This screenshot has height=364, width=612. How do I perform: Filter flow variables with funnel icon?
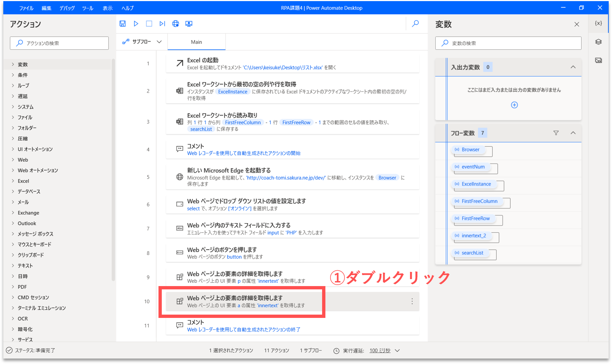pos(556,133)
